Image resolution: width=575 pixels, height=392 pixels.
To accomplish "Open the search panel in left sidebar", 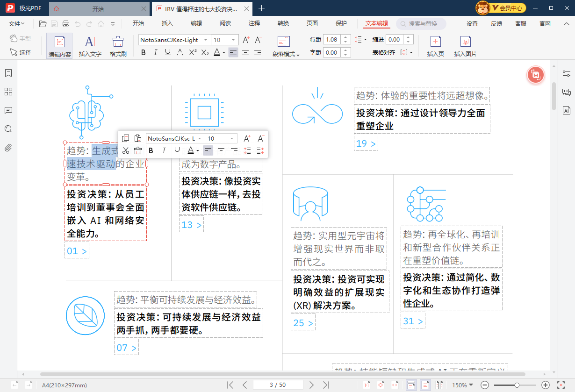I will (x=8, y=129).
